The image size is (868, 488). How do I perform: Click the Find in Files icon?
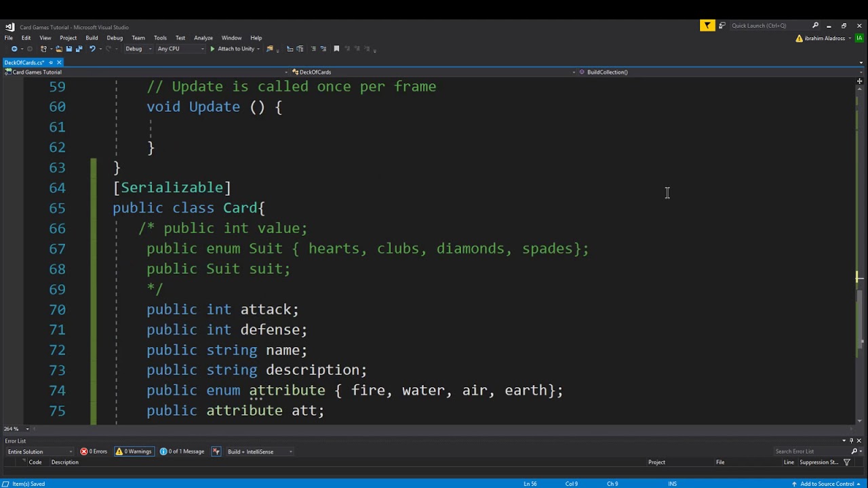click(270, 49)
